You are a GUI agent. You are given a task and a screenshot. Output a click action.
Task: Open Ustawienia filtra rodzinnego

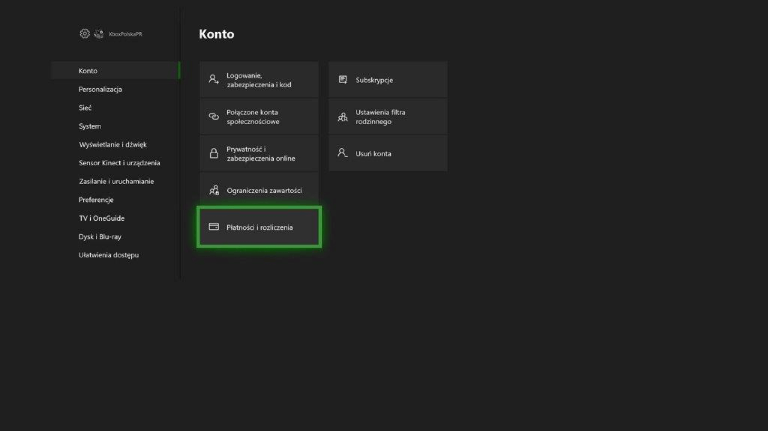[x=388, y=117]
